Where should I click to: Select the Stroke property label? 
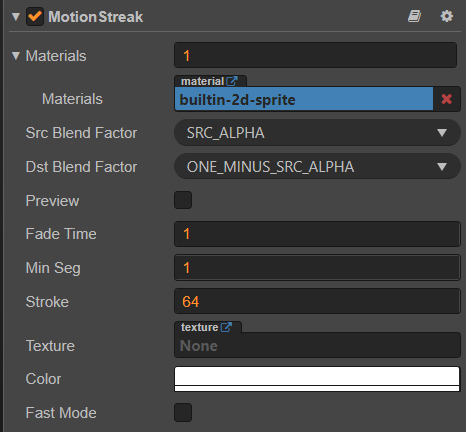click(47, 302)
